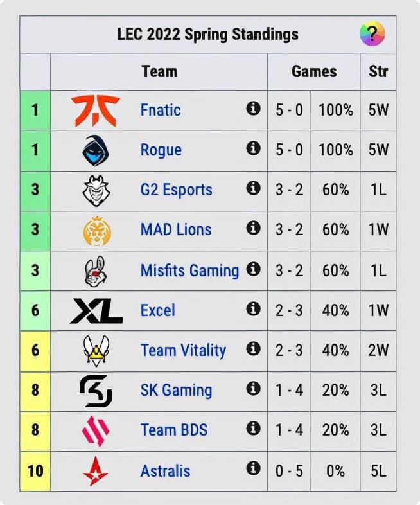The image size is (420, 505).
Task: Open the info icon beside Astralis
Action: (254, 469)
